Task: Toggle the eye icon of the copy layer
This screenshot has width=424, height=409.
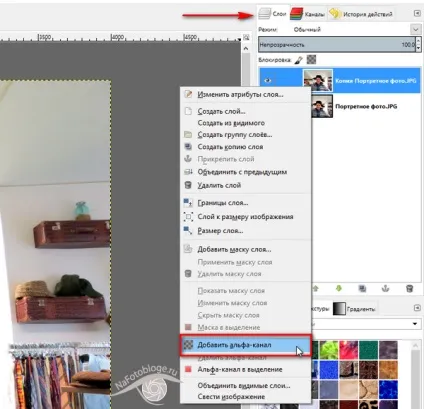Action: 268,80
